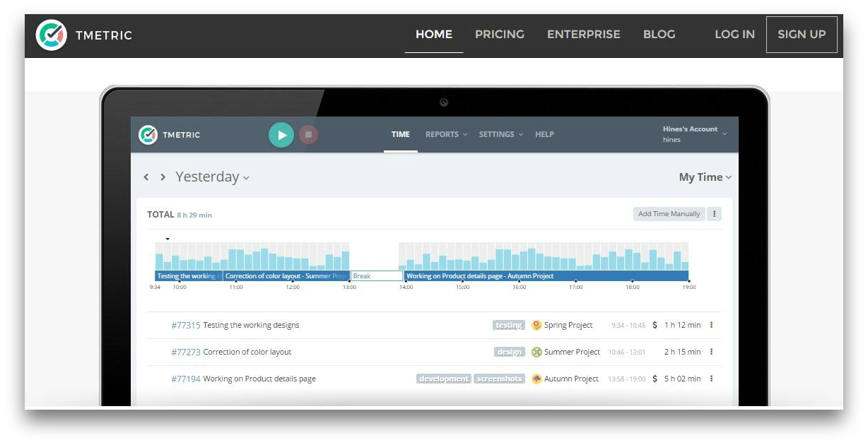Click the Add Time Manually button
This screenshot has width=868, height=445.
pyautogui.click(x=669, y=214)
